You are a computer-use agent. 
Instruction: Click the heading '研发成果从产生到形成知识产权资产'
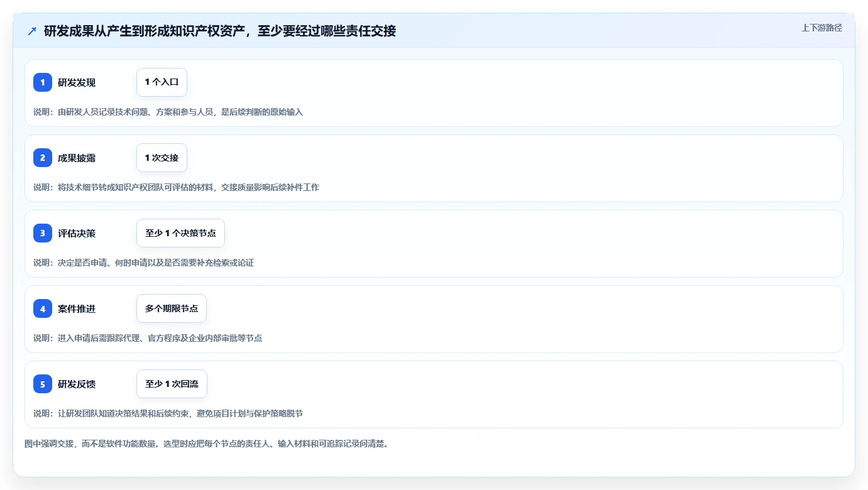[x=220, y=31]
